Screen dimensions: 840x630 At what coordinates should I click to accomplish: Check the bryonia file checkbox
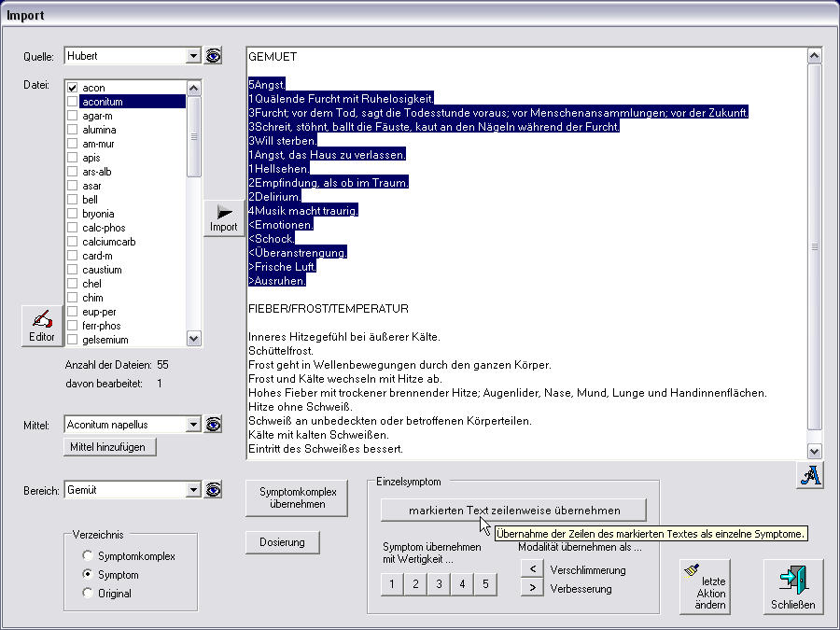click(73, 214)
